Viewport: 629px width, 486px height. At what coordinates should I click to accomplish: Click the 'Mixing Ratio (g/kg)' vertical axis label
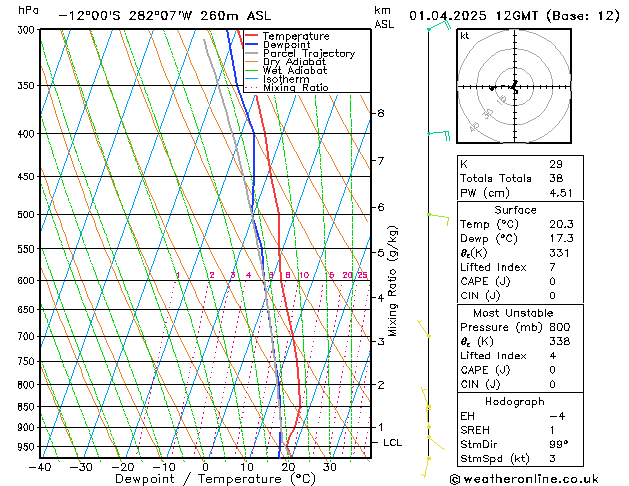(x=392, y=281)
